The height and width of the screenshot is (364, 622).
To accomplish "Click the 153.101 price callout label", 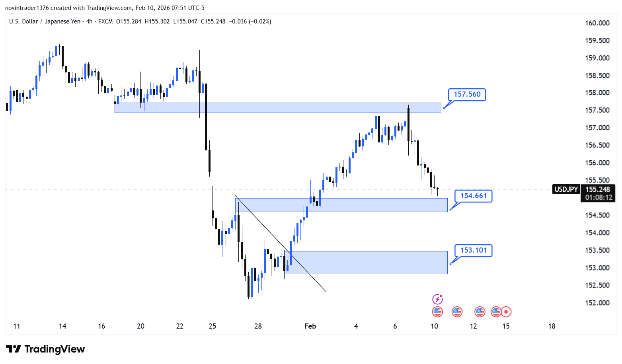I will (x=473, y=250).
